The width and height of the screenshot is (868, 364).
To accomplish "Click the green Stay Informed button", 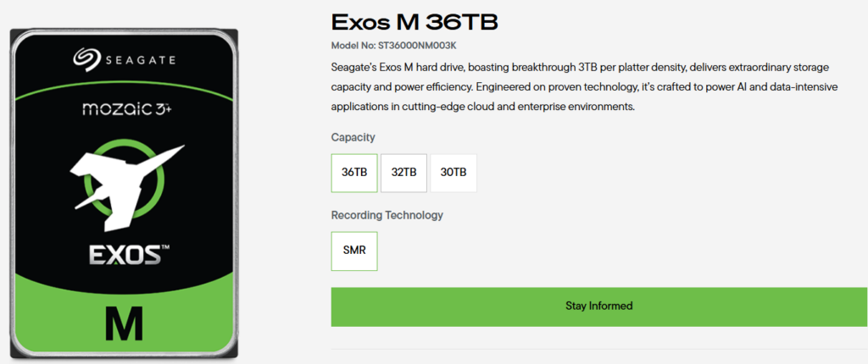I will tap(599, 306).
